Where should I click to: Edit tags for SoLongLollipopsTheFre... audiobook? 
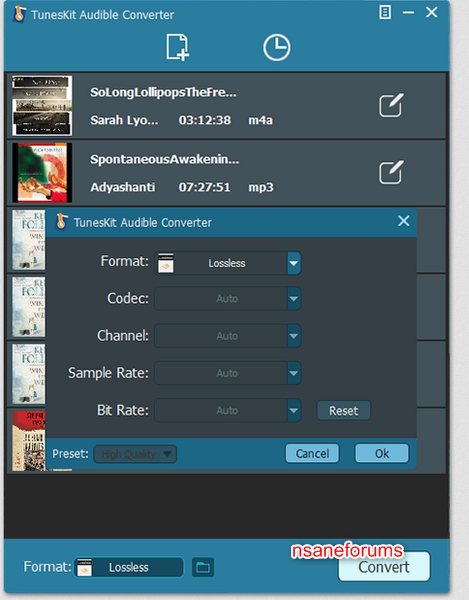391,105
